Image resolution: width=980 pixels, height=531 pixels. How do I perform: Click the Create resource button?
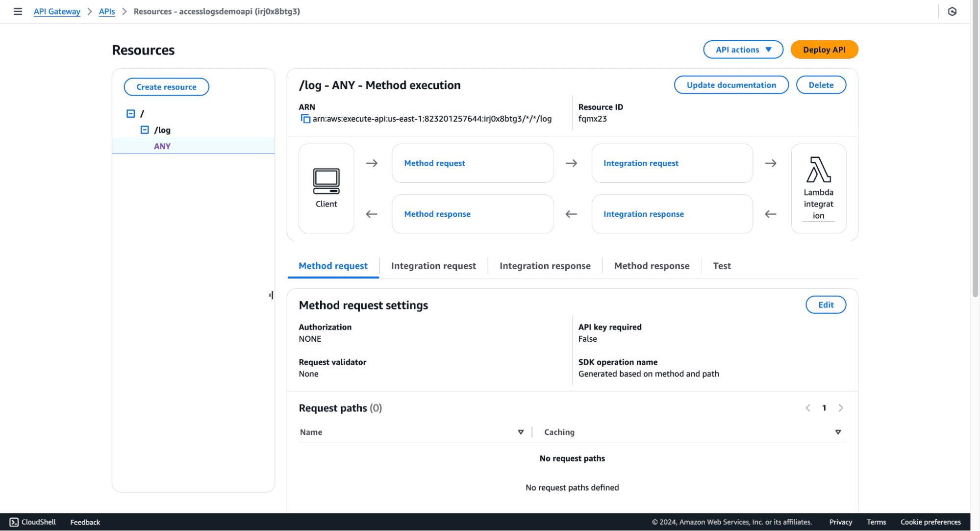click(x=166, y=87)
